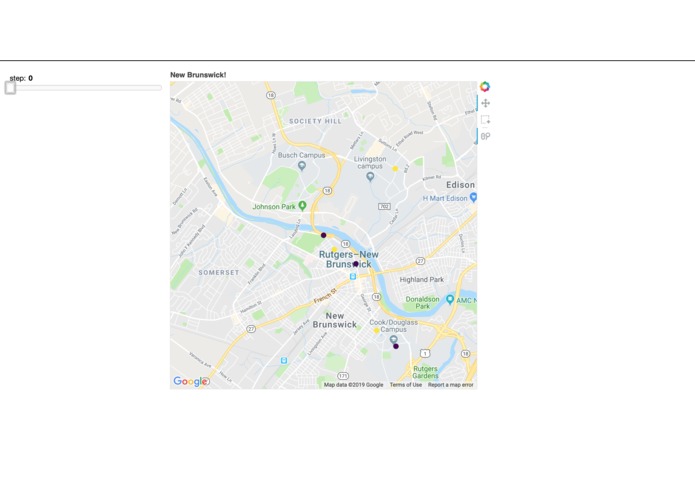This screenshot has height=494, width=695.
Task: Click the step: 0 label
Action: coord(21,78)
